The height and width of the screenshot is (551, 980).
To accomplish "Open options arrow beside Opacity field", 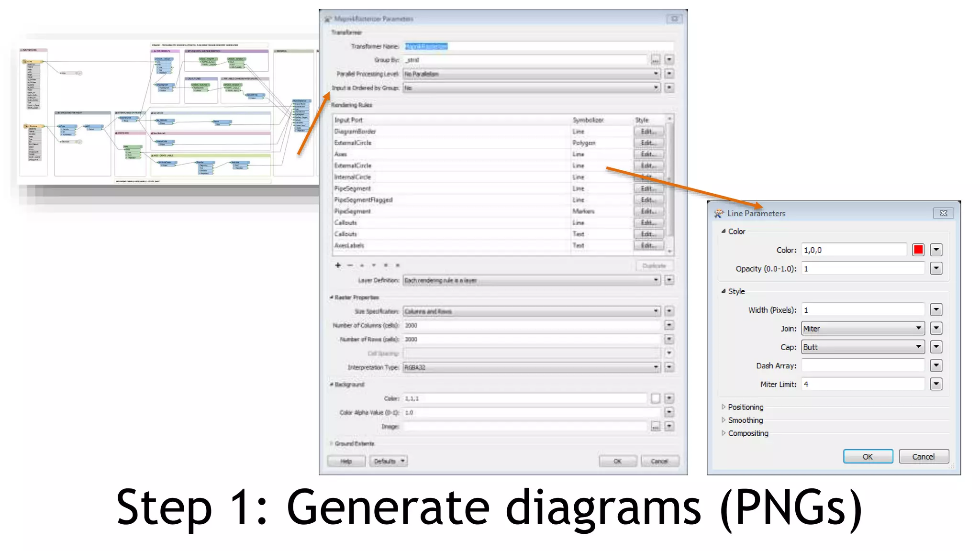I will point(936,268).
